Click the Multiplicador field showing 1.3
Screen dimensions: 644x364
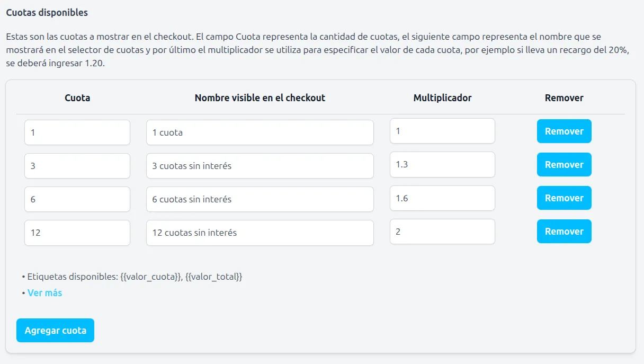click(442, 164)
